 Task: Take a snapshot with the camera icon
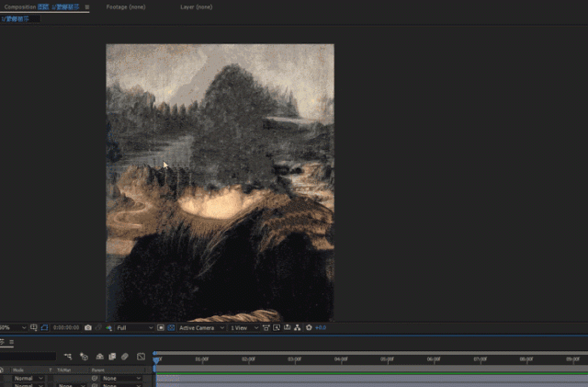(88, 327)
